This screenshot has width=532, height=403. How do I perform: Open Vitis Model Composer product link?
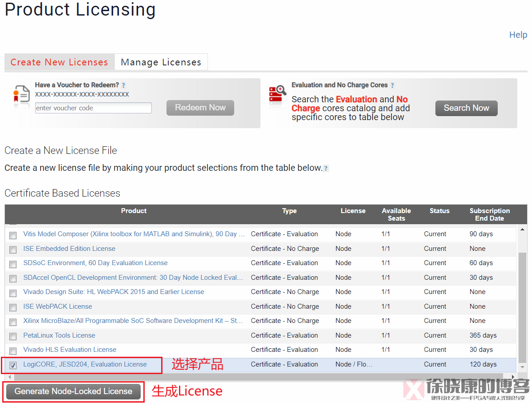pos(134,234)
